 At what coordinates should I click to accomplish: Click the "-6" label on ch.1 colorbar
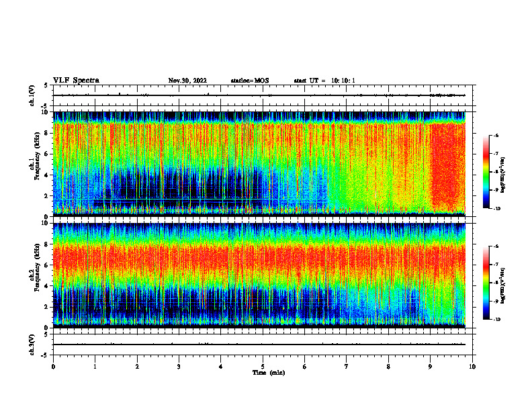tap(496, 135)
